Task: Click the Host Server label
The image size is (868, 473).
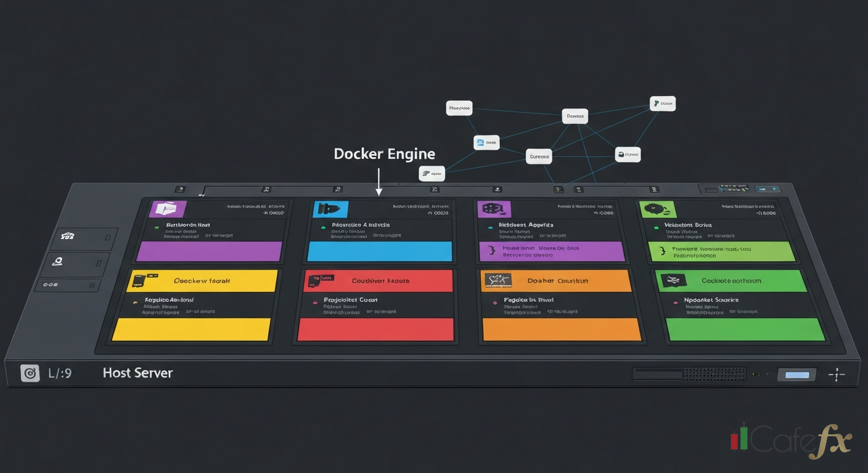Action: 137,373
